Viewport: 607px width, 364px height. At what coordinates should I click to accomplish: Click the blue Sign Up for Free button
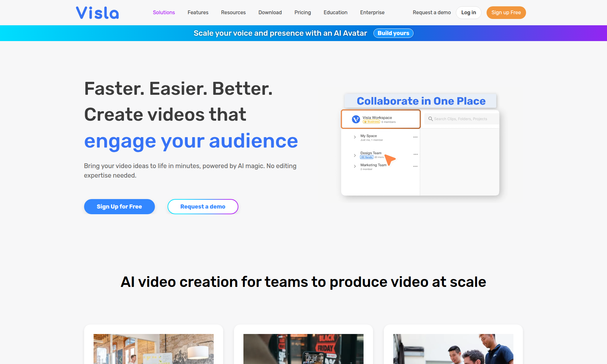119,207
